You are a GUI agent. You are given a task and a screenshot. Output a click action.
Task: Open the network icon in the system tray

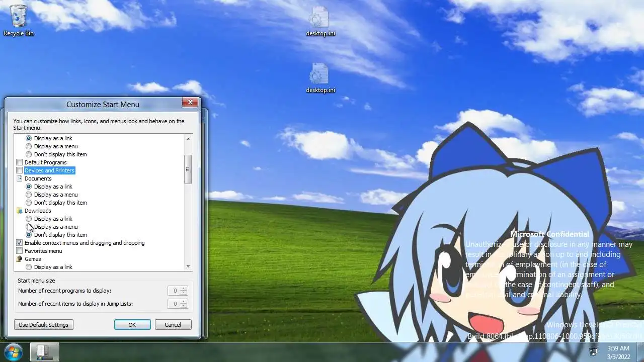593,352
